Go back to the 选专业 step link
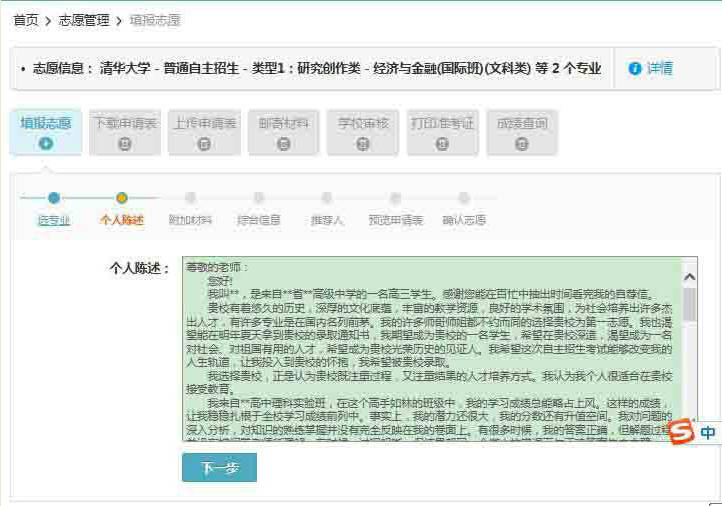This screenshot has height=506, width=722. tap(54, 220)
